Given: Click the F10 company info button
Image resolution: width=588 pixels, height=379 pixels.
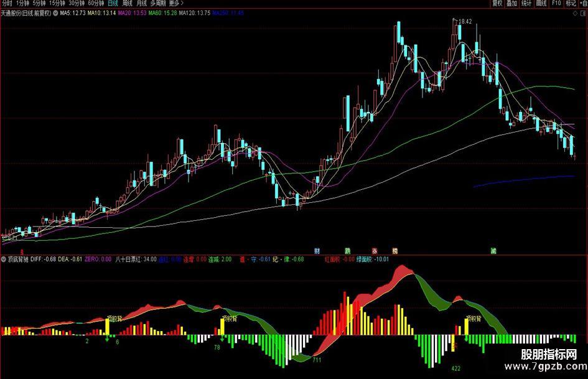Looking at the screenshot, I should click(556, 3).
